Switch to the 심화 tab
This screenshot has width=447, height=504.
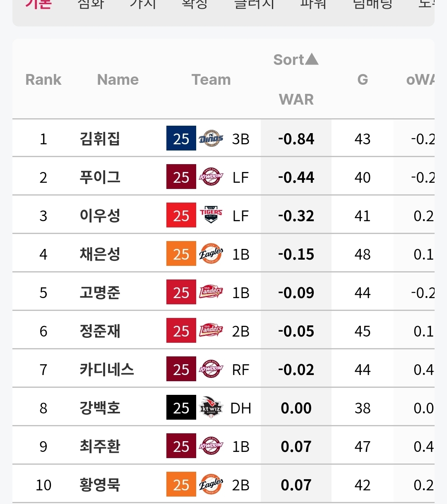coord(91,4)
